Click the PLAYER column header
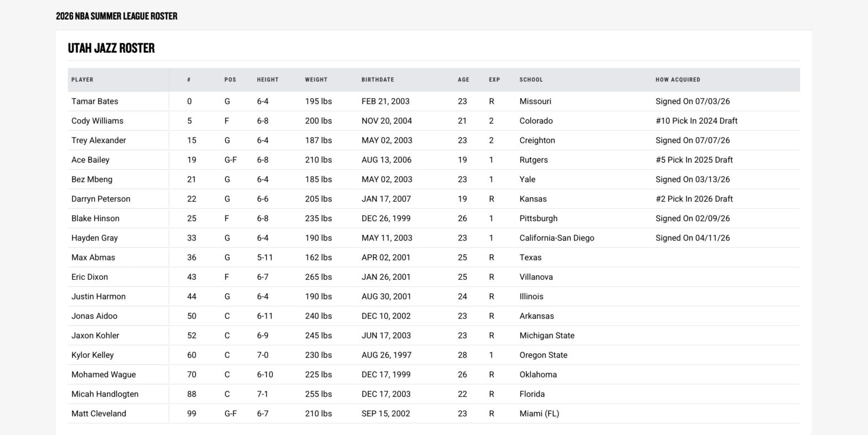Image resolution: width=868 pixels, height=435 pixels. (x=82, y=80)
